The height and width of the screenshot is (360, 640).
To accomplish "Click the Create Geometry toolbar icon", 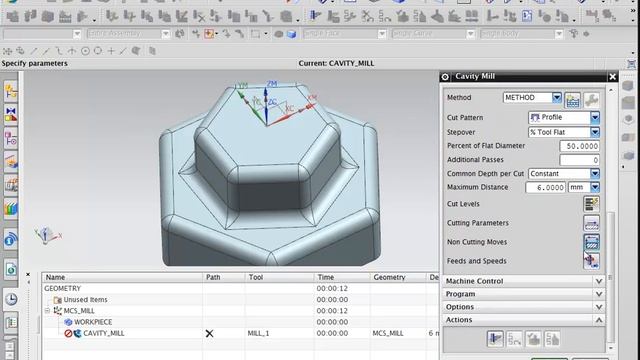I will 48,17.
